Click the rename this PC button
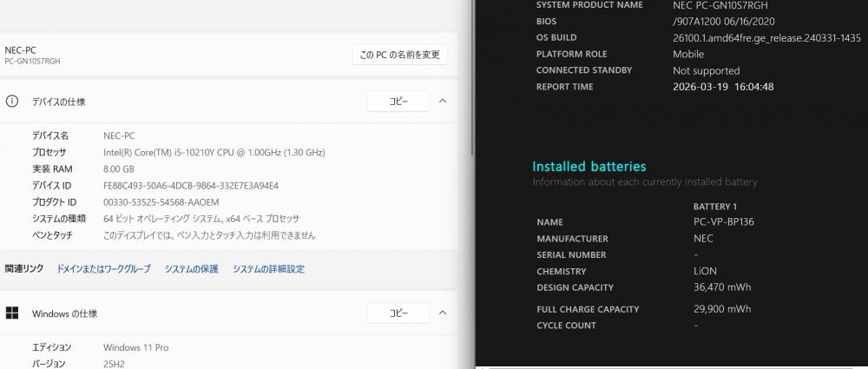Viewport: 868px width, 369px height. (399, 55)
